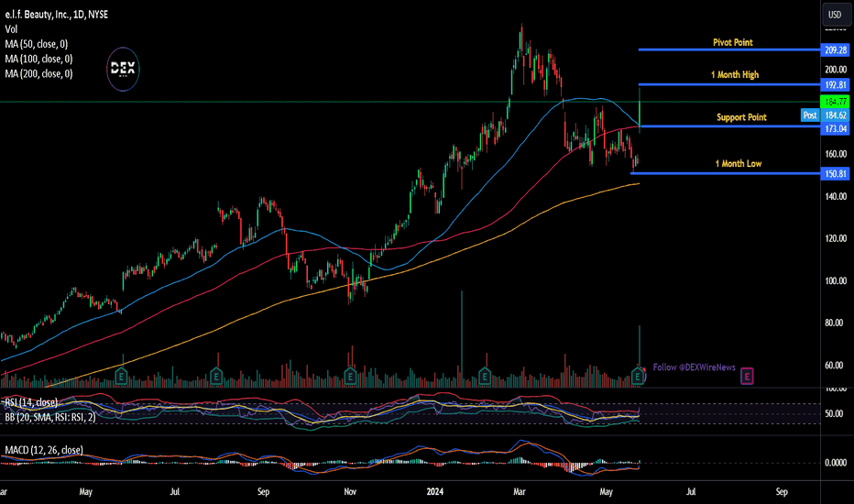Select the Support Point annotation text
This screenshot has width=854, height=504.
pos(741,117)
